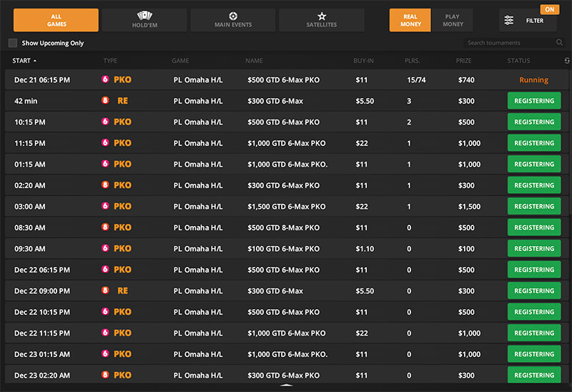Toggle the orange ON filter badge
Viewport: 572px width, 392px height.
[548, 9]
